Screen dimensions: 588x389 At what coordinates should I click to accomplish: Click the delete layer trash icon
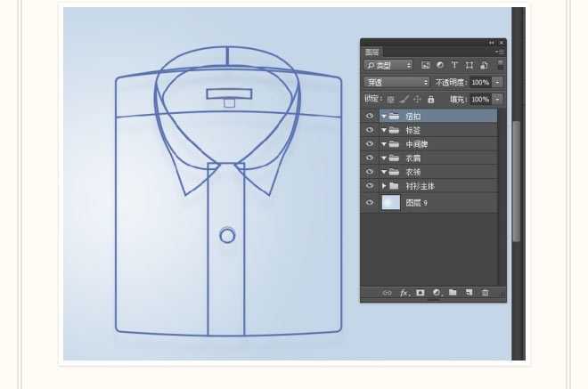coord(486,292)
